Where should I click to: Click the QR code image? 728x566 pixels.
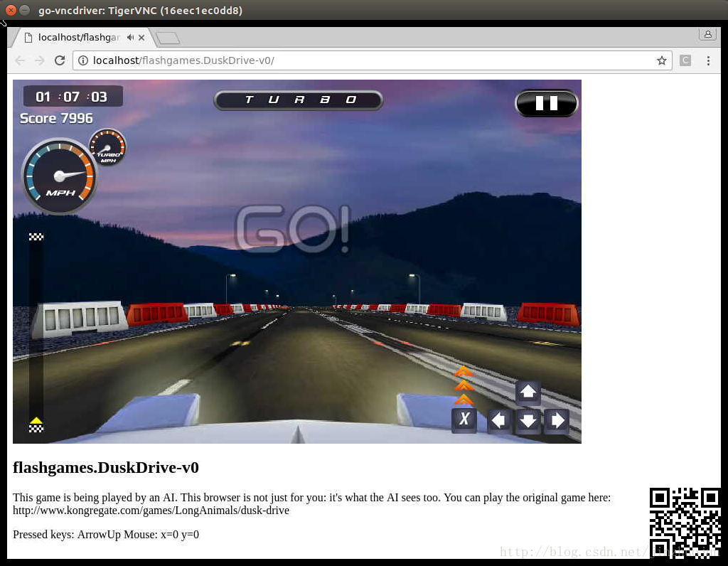coord(685,523)
